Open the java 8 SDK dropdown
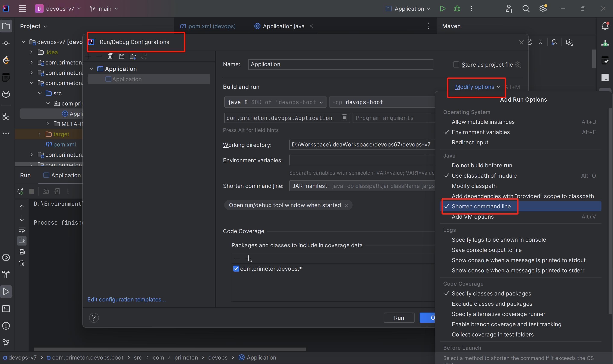 [x=275, y=102]
